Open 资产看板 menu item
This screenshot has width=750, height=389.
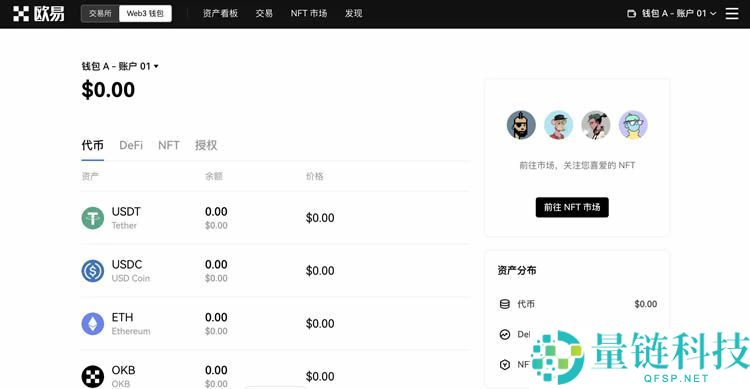click(x=220, y=13)
